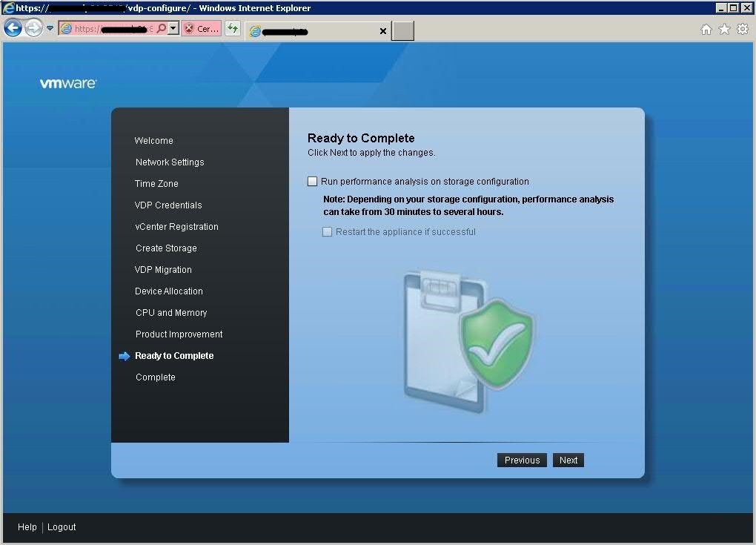This screenshot has width=756, height=545.
Task: Click the Previous button
Action: coord(522,460)
